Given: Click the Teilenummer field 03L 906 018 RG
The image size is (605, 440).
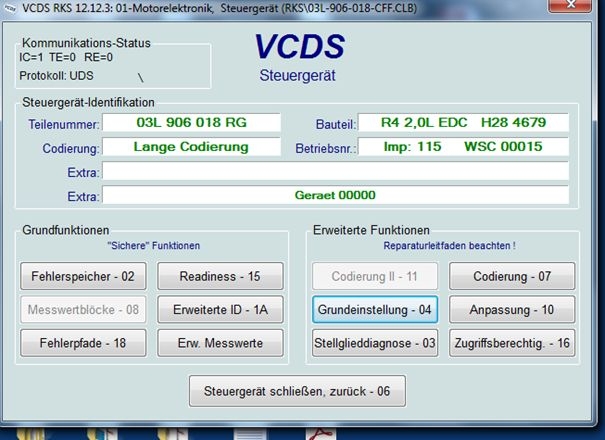Looking at the screenshot, I should (x=191, y=123).
